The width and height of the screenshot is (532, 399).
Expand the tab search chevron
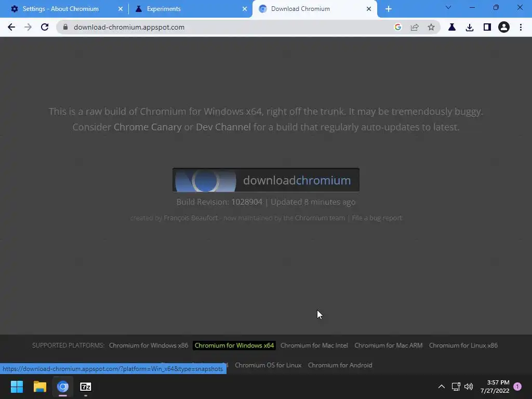(x=448, y=7)
